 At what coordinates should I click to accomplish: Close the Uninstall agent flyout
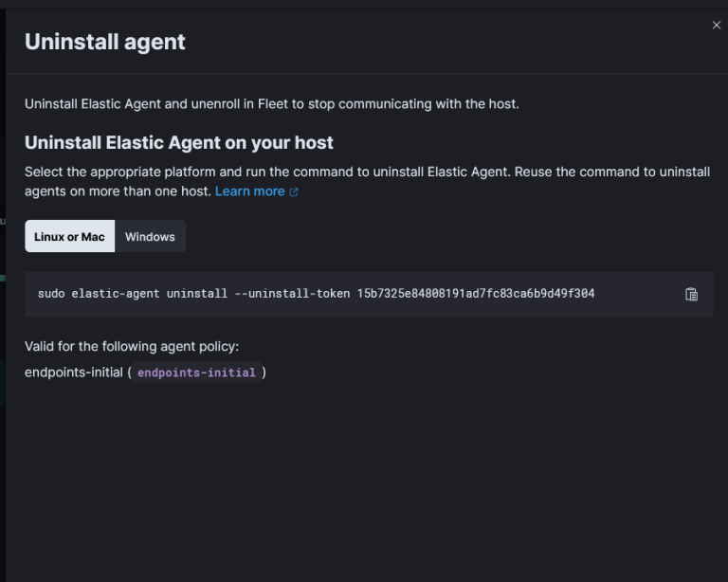[x=717, y=26]
